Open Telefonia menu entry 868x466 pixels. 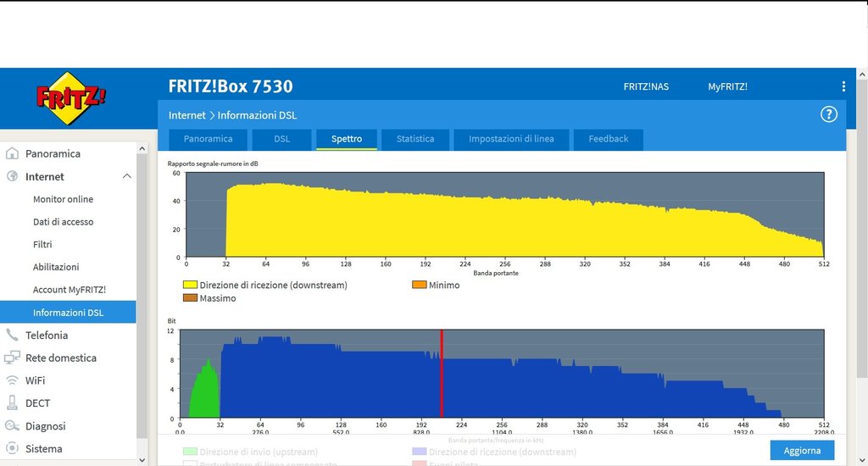coord(47,335)
